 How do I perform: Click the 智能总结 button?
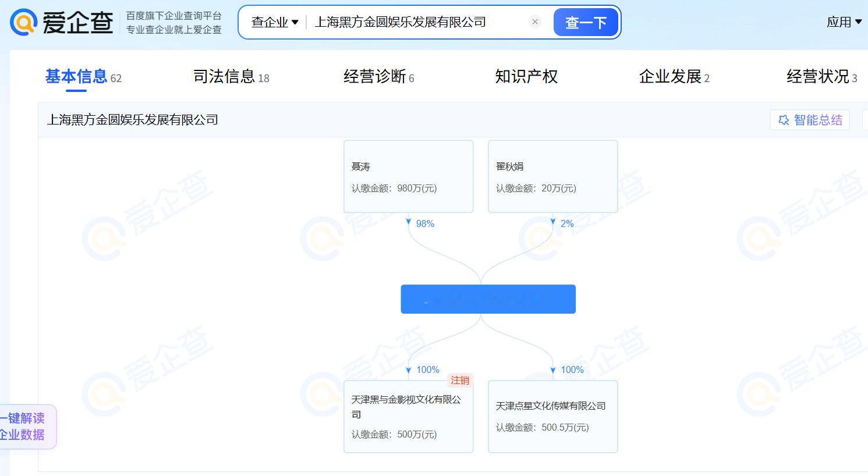click(810, 120)
